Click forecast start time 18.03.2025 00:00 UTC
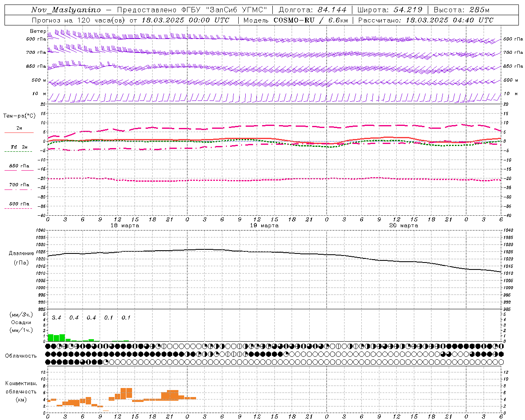The height and width of the screenshot is (420, 525). pyautogui.click(x=185, y=20)
